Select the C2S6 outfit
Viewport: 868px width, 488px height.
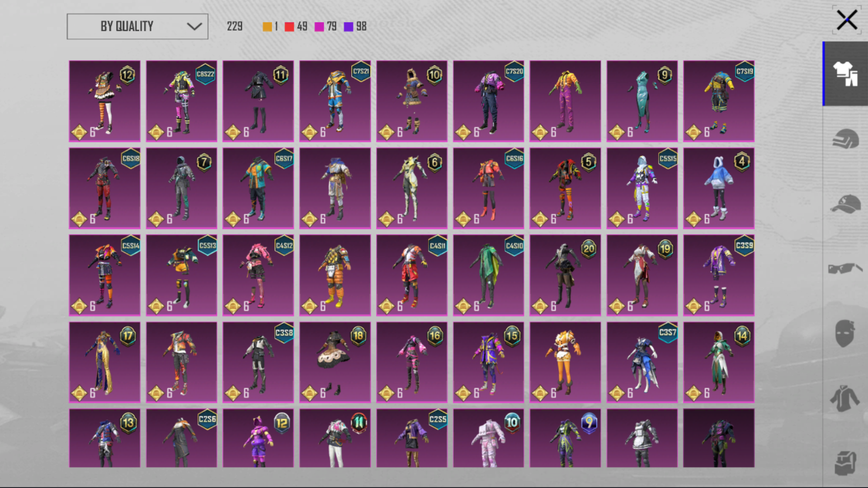point(181,438)
